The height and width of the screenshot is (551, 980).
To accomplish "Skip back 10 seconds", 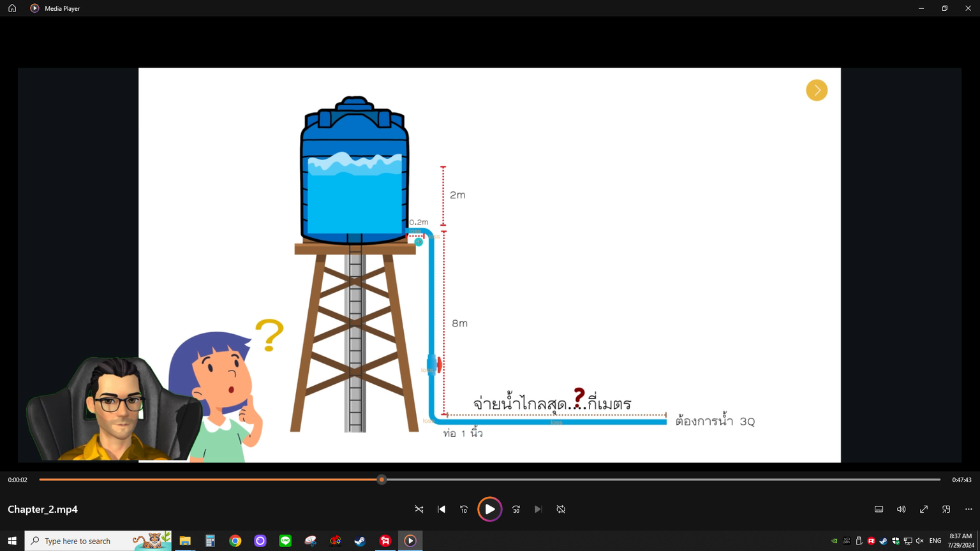I will tap(464, 510).
